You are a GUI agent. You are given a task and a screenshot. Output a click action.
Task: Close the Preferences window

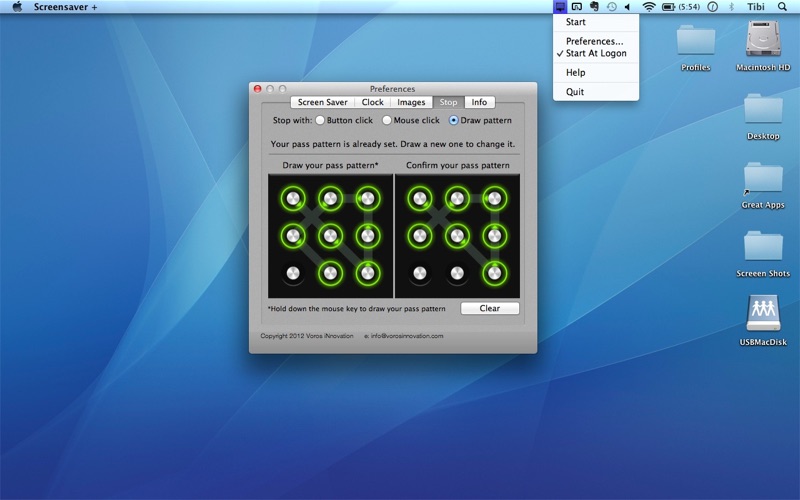click(258, 89)
